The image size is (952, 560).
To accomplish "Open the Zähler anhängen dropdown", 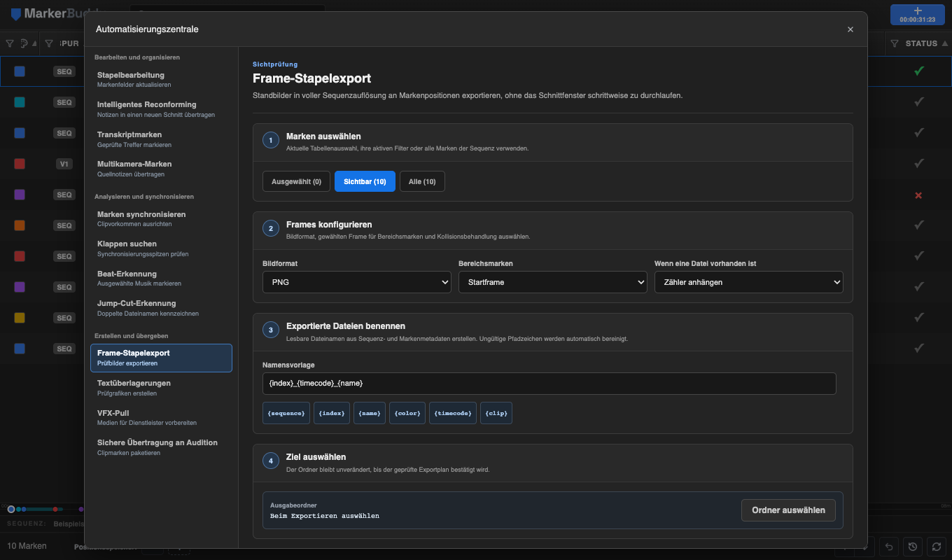I will (x=749, y=282).
